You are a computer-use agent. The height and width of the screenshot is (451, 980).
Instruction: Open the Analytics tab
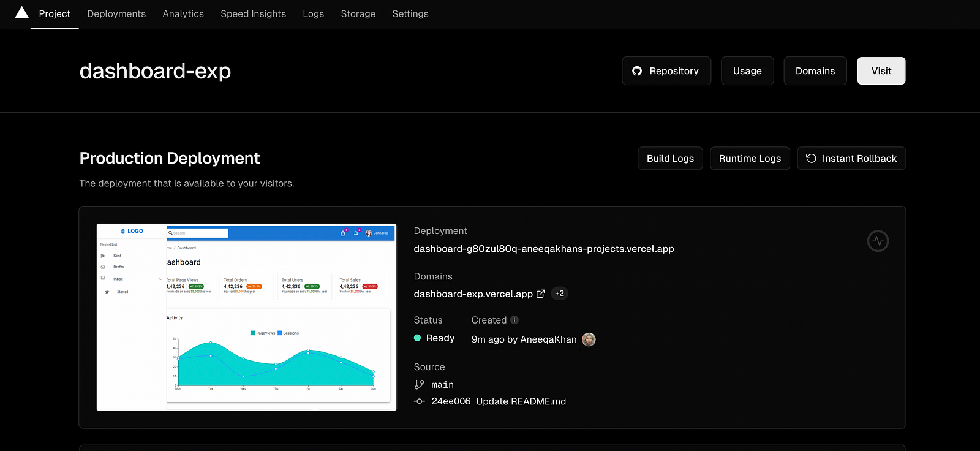click(183, 13)
